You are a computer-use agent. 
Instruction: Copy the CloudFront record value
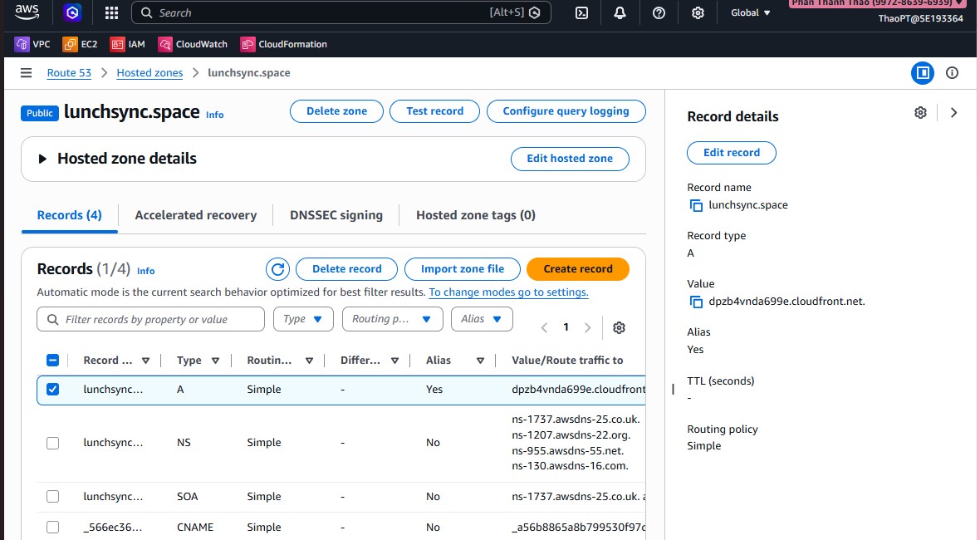[x=696, y=302]
